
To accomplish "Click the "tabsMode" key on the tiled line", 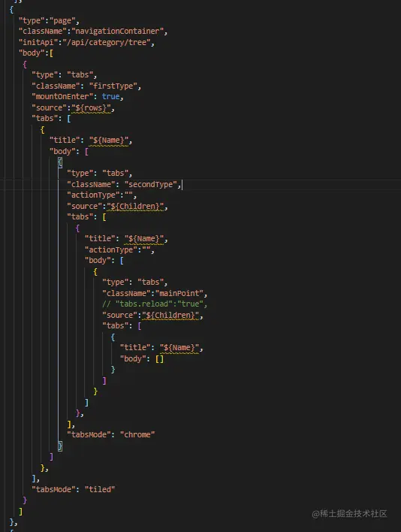I will coord(53,489).
